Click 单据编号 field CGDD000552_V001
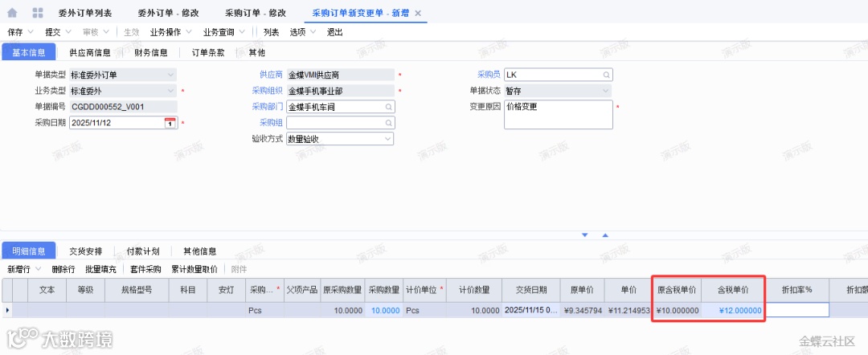The width and height of the screenshot is (868, 355). pos(123,107)
